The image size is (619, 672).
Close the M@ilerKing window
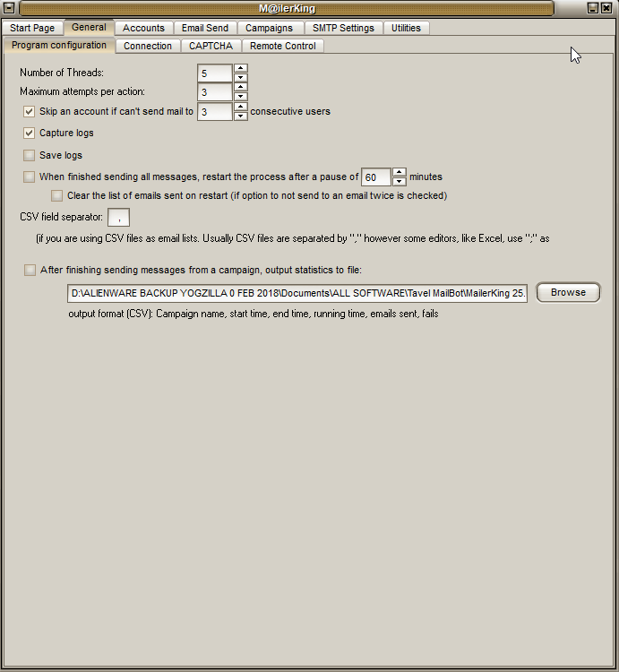[606, 8]
